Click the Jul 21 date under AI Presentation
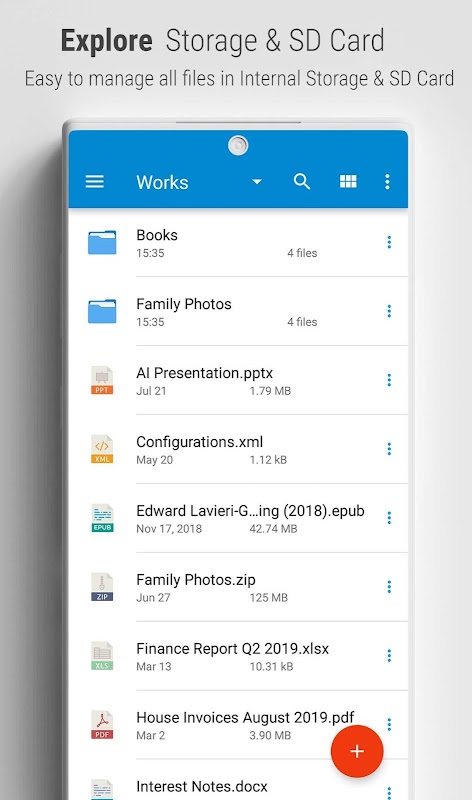This screenshot has height=800, width=472. (x=151, y=391)
